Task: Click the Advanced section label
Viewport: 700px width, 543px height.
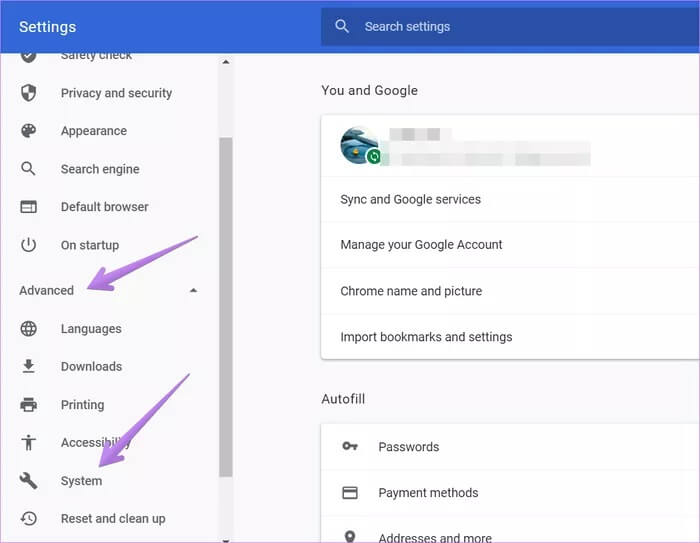Action: click(x=46, y=290)
